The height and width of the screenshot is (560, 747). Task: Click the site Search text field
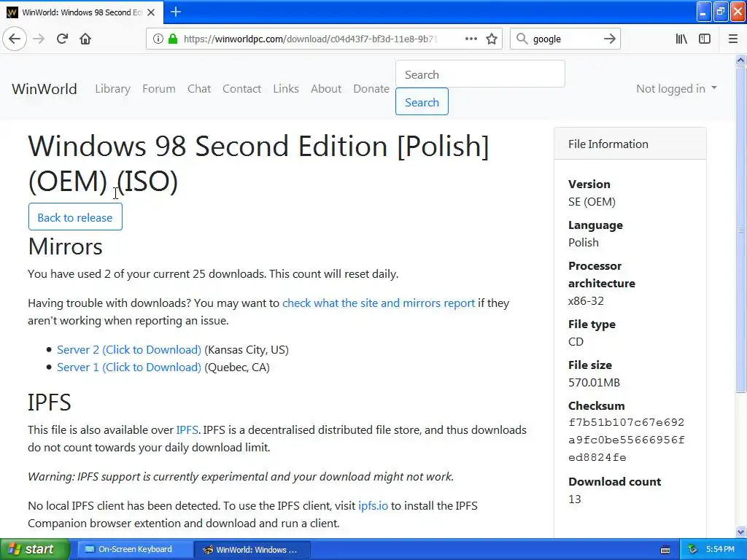[480, 74]
